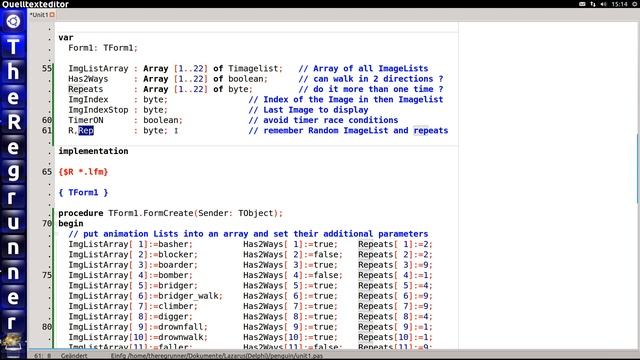Click 'Repeats[ 3]:=9' assignment
Image resolution: width=640 pixels, height=360 pixels.
[395, 265]
